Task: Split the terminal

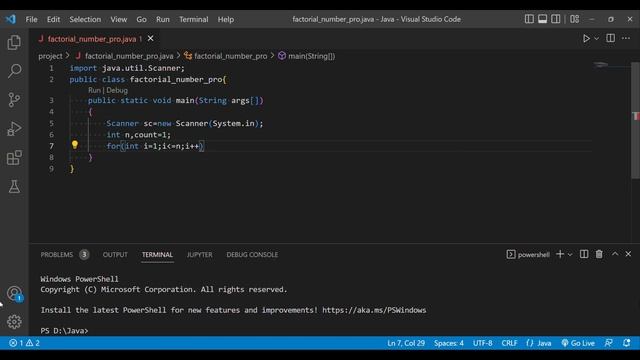Action: pyautogui.click(x=584, y=254)
